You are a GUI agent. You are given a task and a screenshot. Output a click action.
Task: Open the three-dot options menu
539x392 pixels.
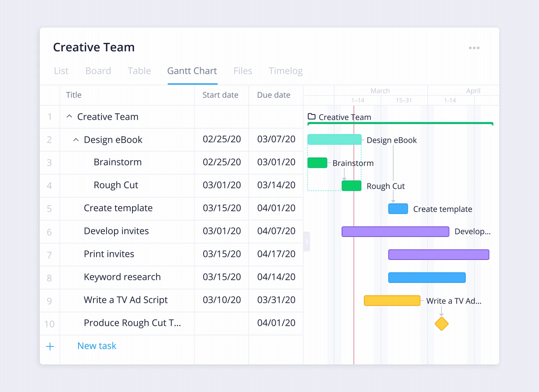tap(474, 47)
